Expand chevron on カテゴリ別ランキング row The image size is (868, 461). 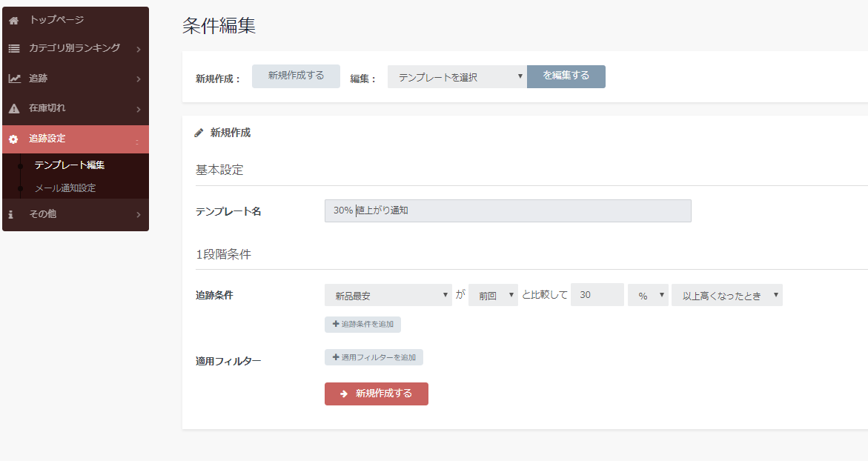[x=139, y=49]
